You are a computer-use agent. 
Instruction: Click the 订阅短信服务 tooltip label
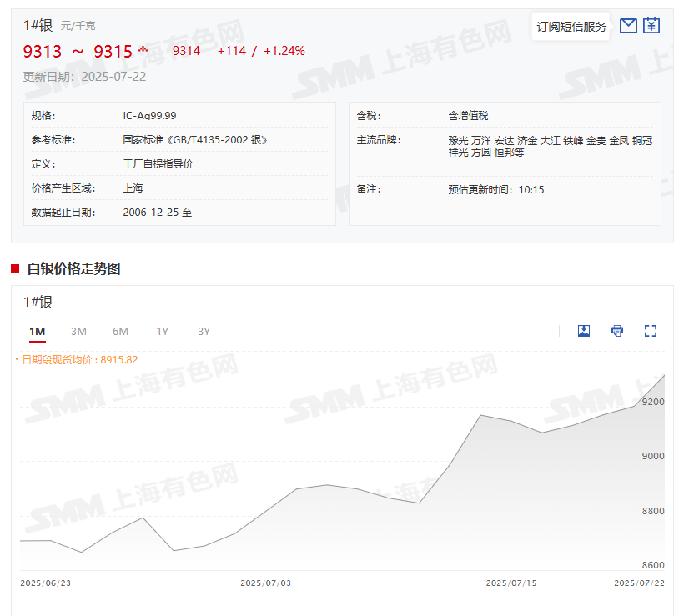571,27
